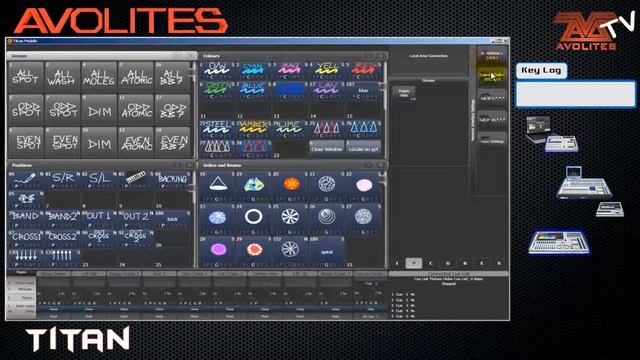Toggle the E attribute filter
The height and width of the screenshot is (360, 640).
[482, 263]
